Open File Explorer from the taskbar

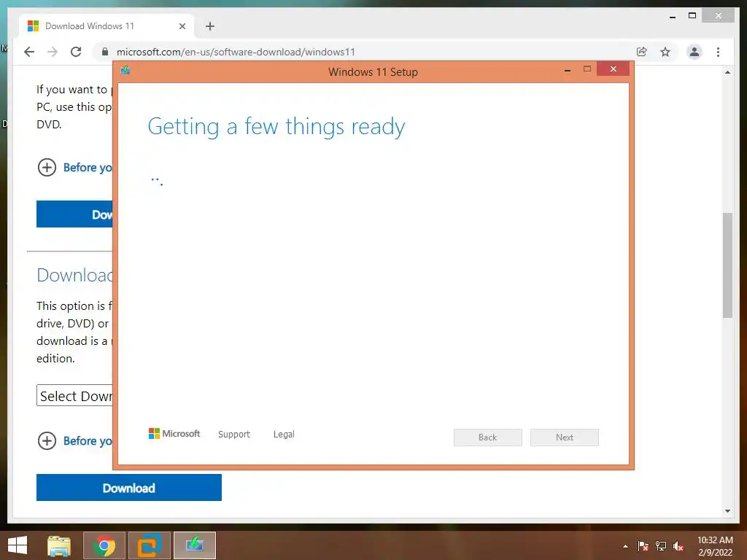click(58, 545)
